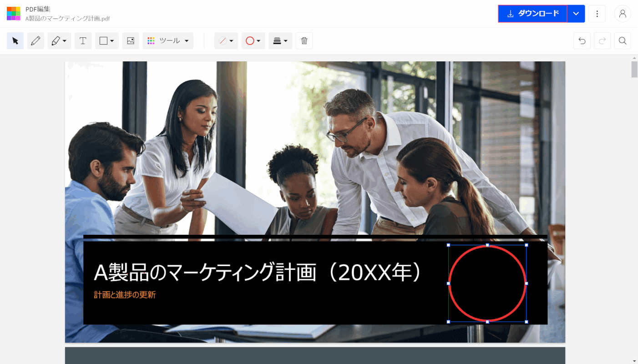
Task: Click the vertical scrollbar thumb
Action: pyautogui.click(x=634, y=70)
